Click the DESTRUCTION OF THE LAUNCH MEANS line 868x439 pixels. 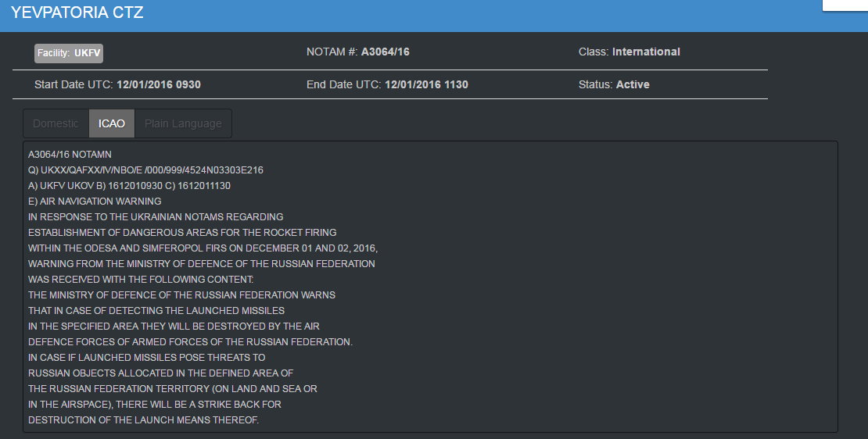point(143,420)
